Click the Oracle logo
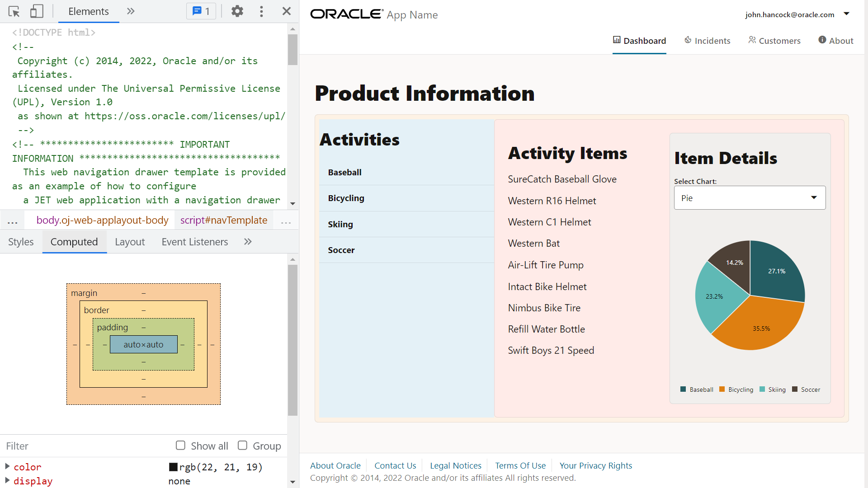This screenshot has height=488, width=868. (x=346, y=14)
